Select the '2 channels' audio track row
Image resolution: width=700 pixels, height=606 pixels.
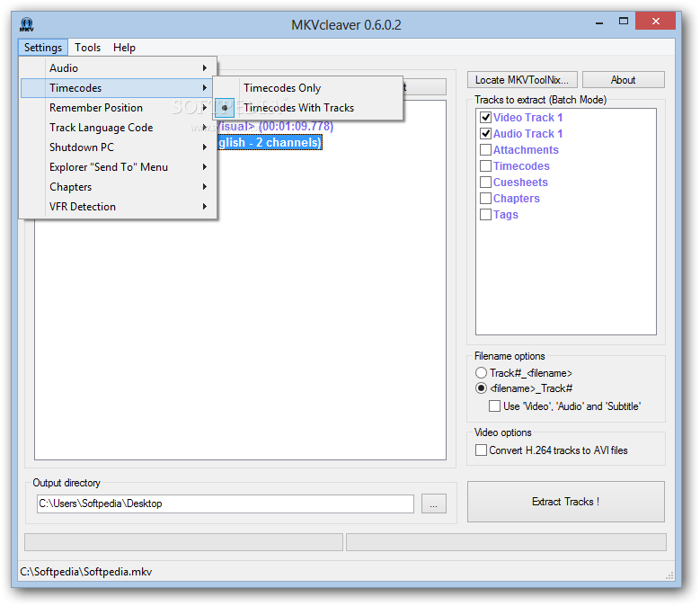[x=270, y=142]
